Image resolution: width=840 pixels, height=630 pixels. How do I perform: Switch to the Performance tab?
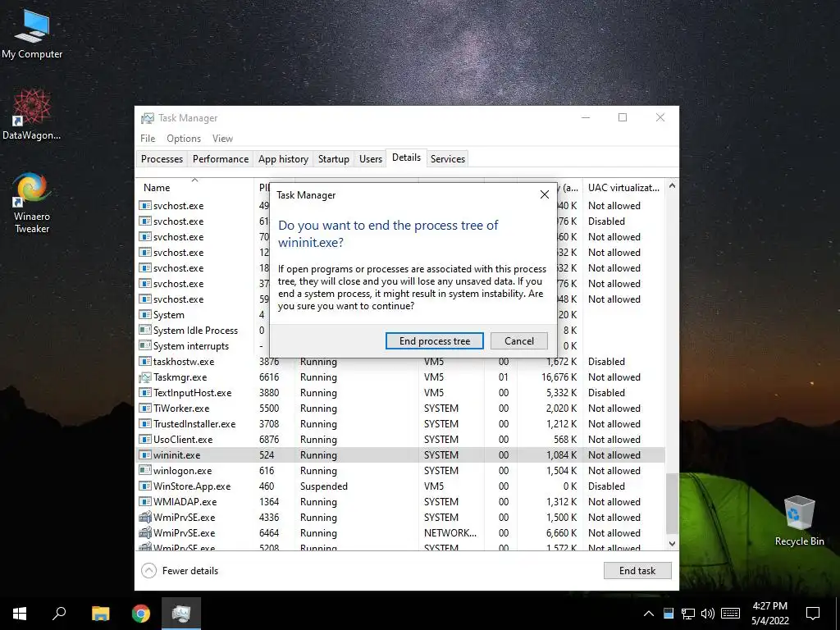point(221,159)
